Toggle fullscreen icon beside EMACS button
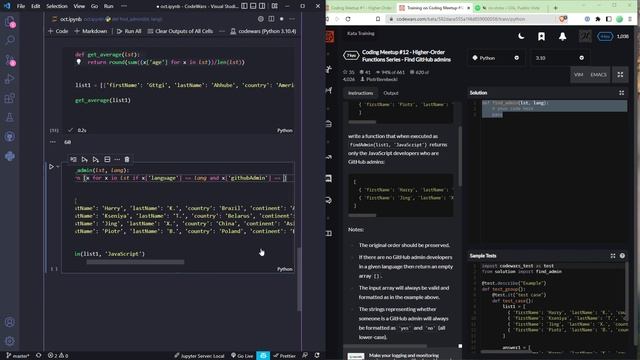The width and height of the screenshot is (640, 360). [x=620, y=74]
